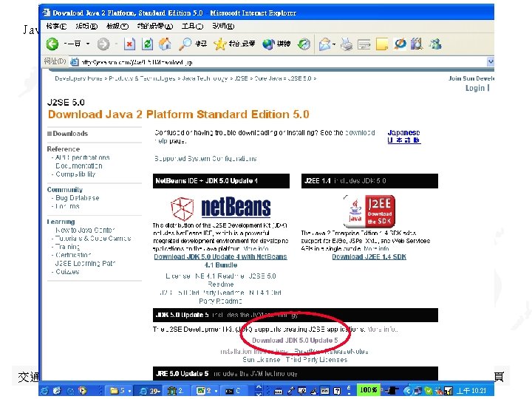
Task: Expand the address bar URL dropdown
Action: pyautogui.click(x=491, y=61)
